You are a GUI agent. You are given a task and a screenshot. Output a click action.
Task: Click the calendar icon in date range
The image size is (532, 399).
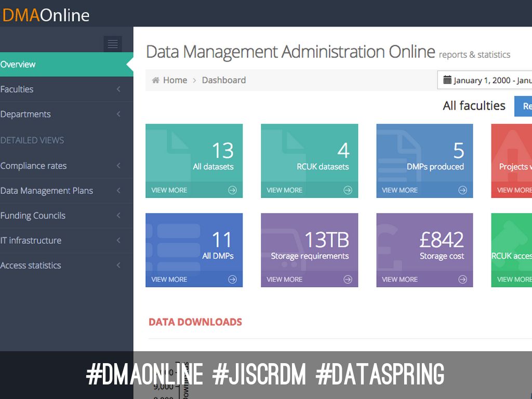pyautogui.click(x=447, y=80)
